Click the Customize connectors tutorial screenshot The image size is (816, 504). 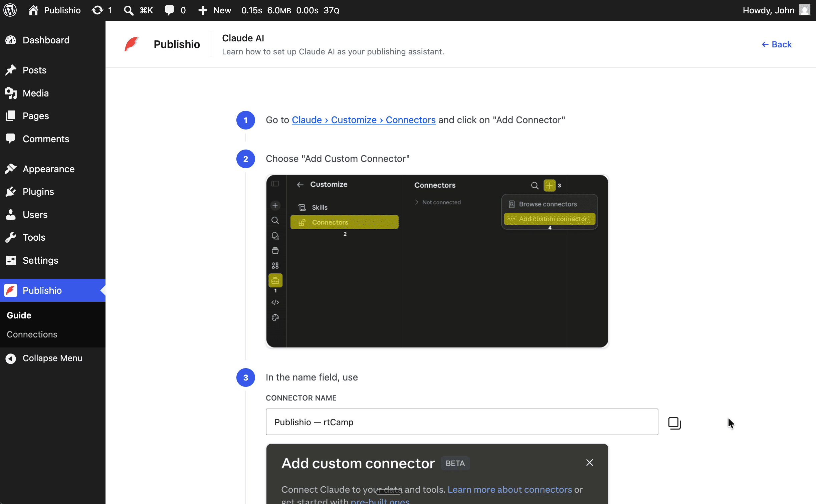pos(437,261)
